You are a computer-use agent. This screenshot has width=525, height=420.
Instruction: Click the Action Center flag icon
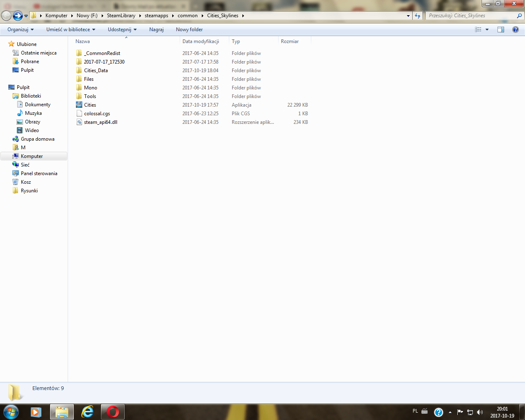(460, 412)
